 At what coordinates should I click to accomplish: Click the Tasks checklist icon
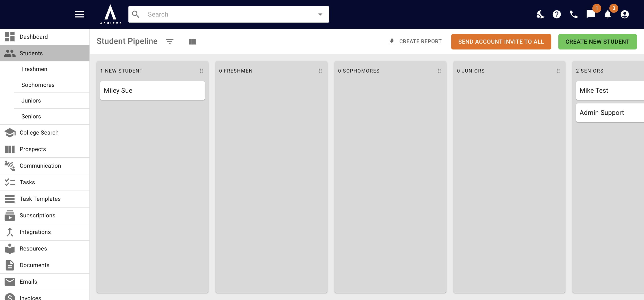10,182
